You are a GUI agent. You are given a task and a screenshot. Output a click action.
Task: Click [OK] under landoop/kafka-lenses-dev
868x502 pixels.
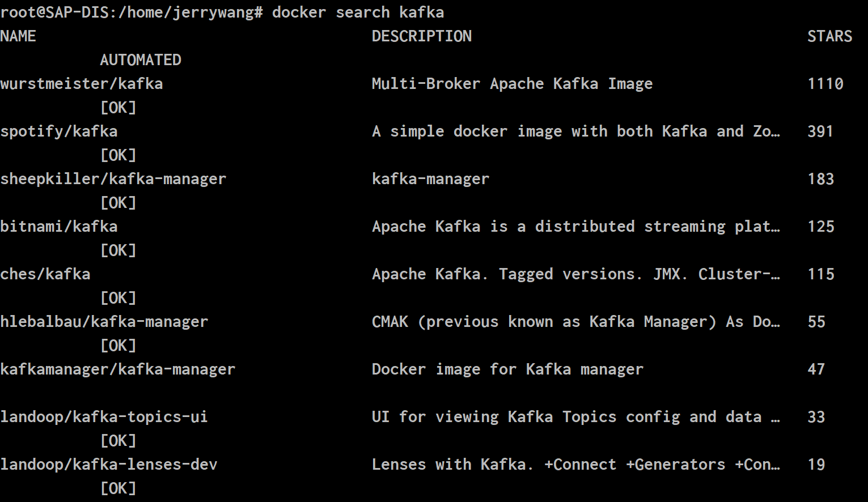(x=118, y=488)
